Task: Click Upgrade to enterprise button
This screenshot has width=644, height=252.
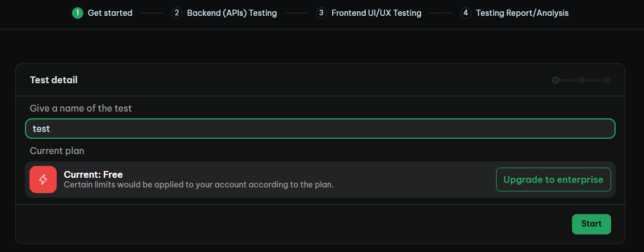Action: pos(553,180)
